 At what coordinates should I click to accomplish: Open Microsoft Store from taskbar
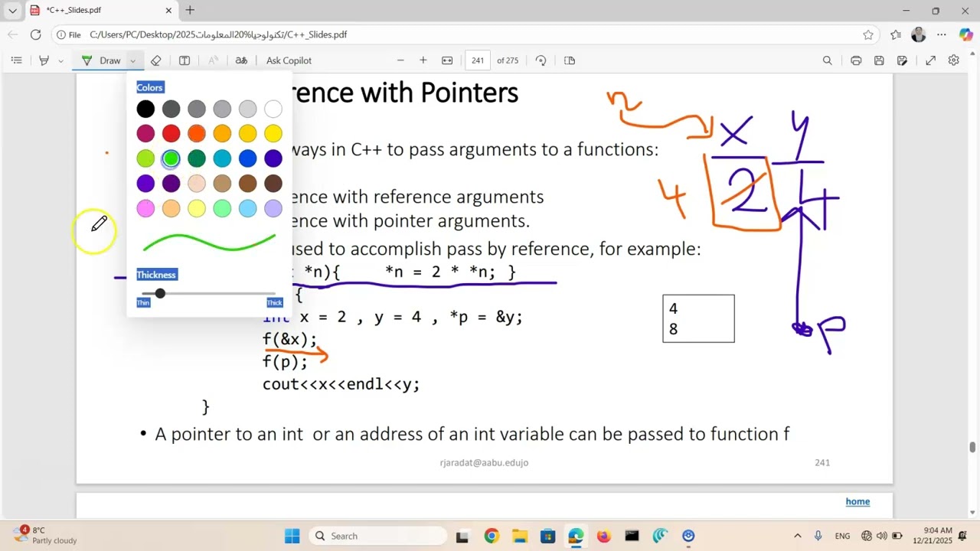coord(547,536)
